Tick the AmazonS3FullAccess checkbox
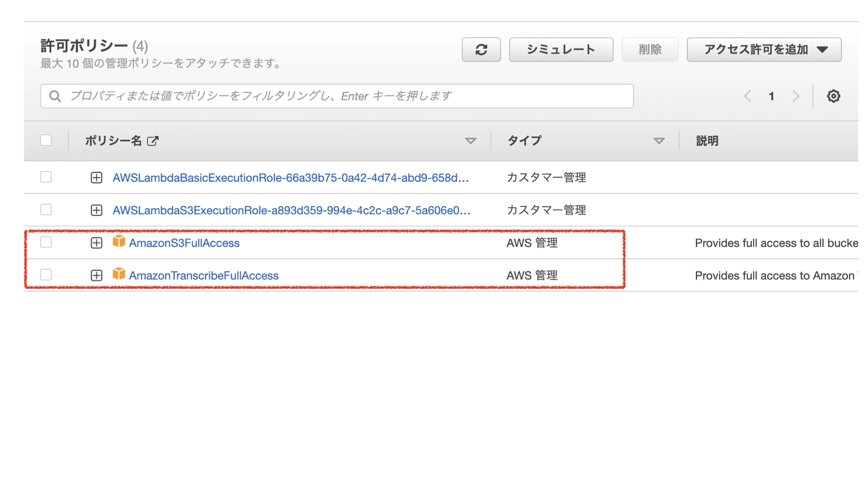868x488 pixels. (46, 242)
